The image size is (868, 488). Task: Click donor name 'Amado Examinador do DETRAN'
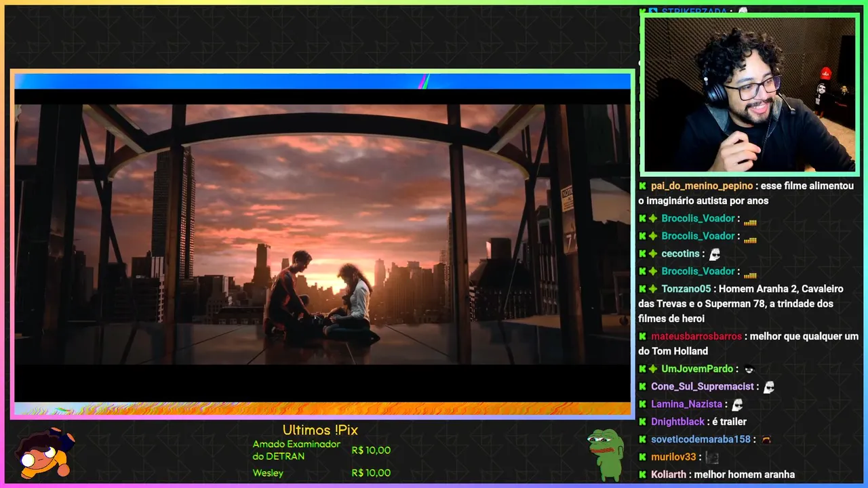[296, 450]
